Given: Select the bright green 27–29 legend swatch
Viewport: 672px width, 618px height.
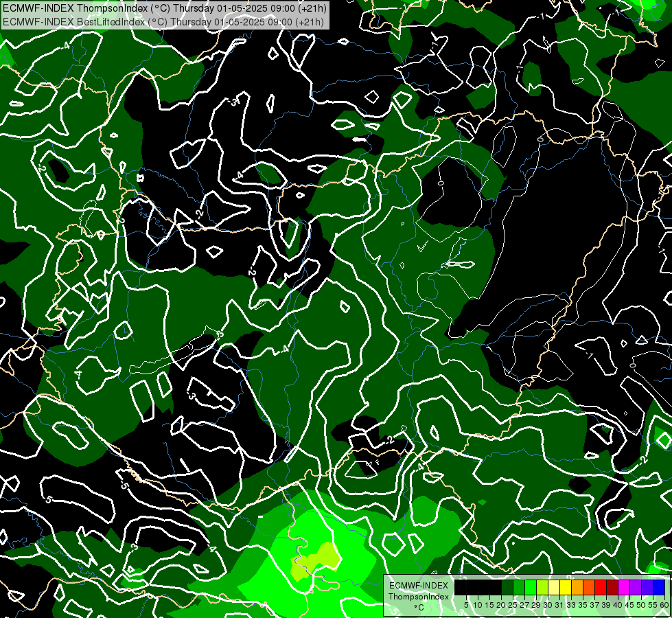Looking at the screenshot, I should coord(531,587).
